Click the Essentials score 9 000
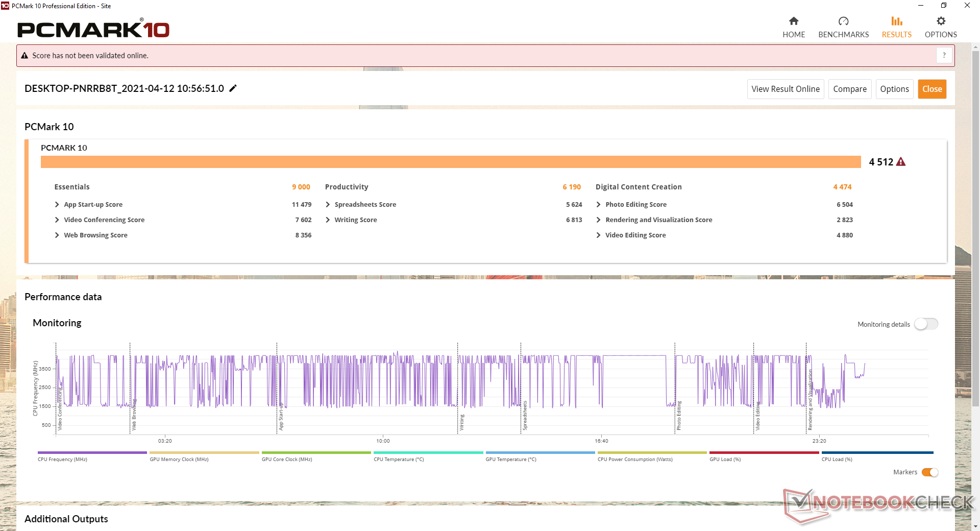This screenshot has width=980, height=531. pos(301,187)
